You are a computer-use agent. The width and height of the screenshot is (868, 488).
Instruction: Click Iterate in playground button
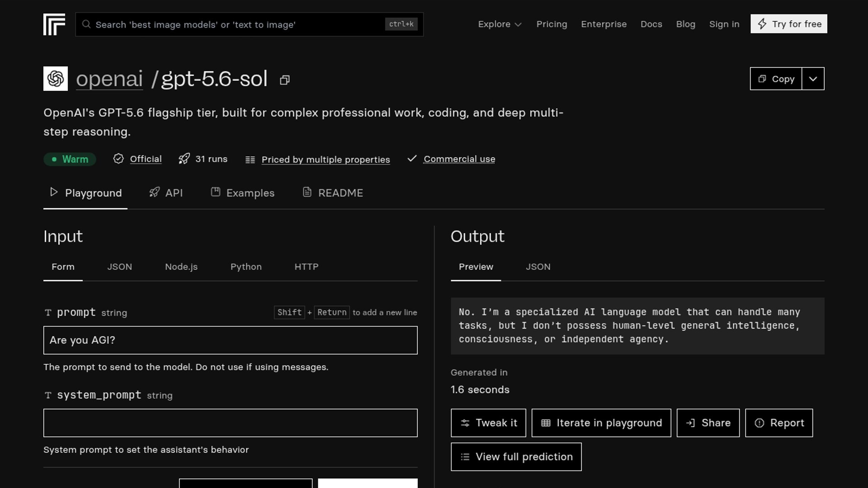(601, 423)
